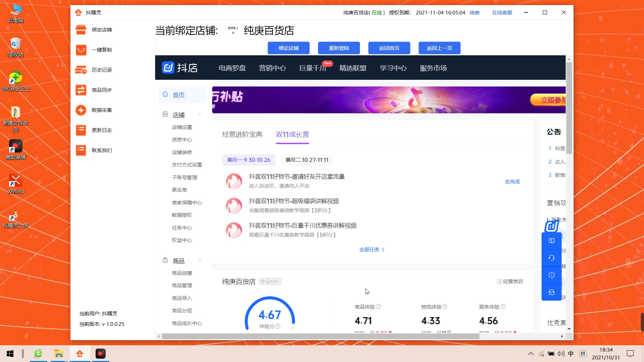Click the shield icon in floating toolbar

(551, 275)
